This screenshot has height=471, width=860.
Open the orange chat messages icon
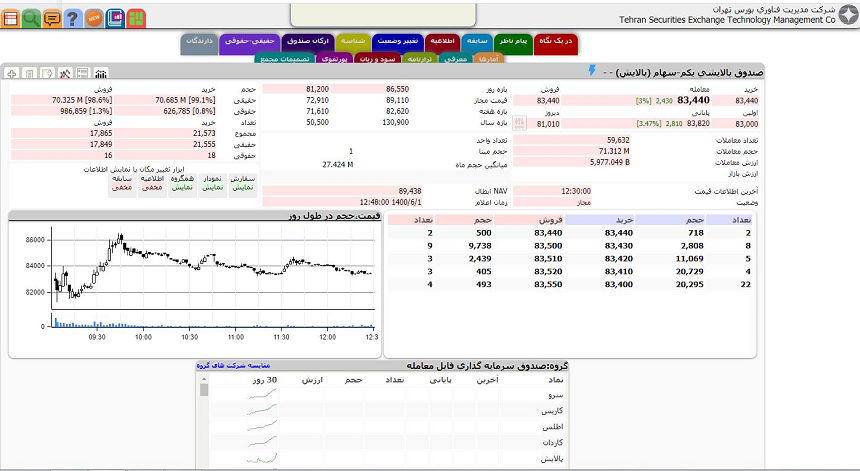click(x=52, y=18)
